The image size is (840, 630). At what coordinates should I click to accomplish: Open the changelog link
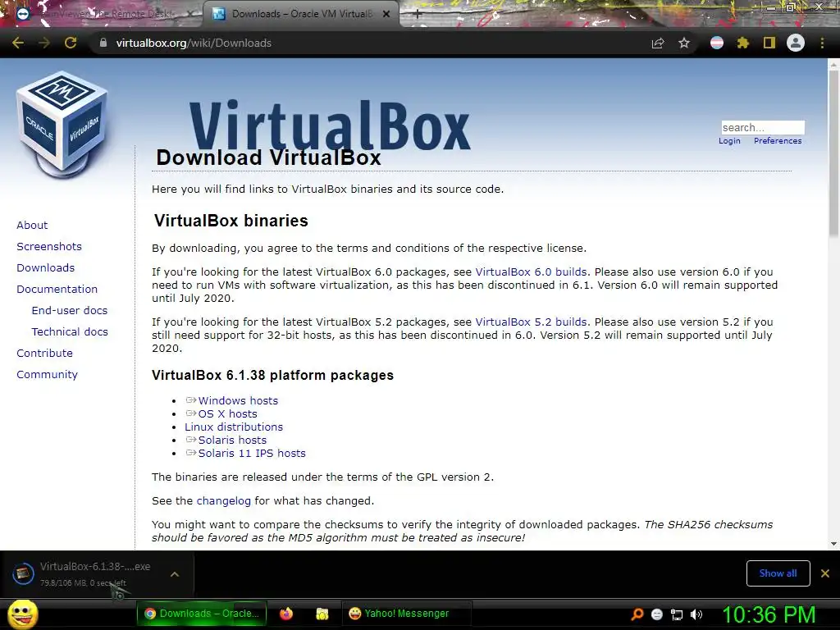(223, 501)
